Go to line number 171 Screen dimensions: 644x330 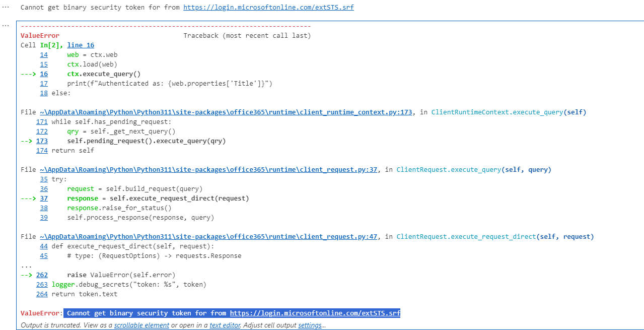[42, 122]
